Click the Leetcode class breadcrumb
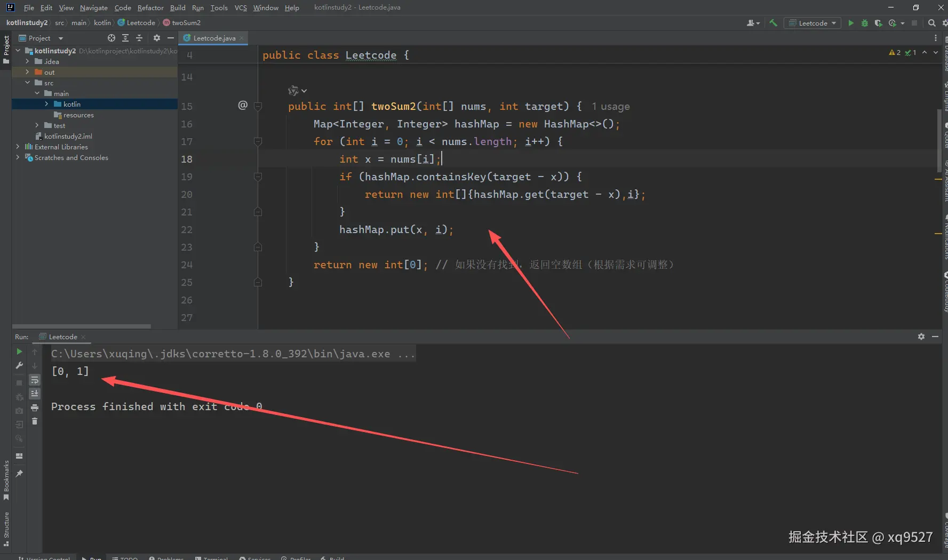948x560 pixels. (137, 23)
